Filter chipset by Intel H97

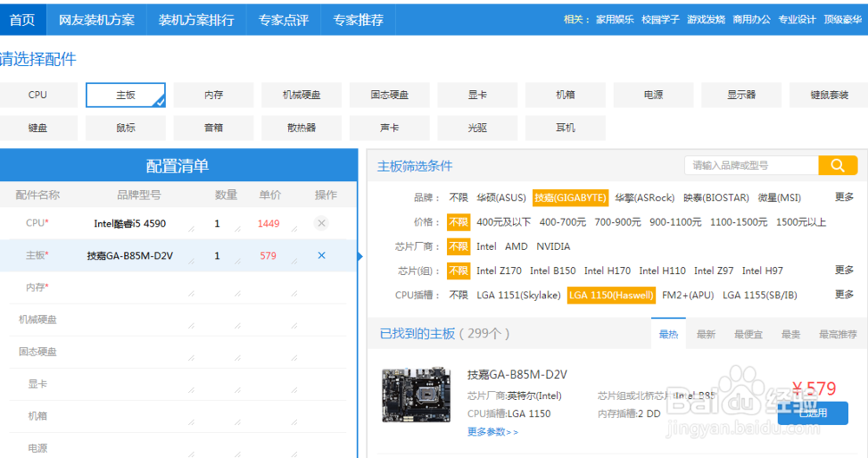pos(762,271)
